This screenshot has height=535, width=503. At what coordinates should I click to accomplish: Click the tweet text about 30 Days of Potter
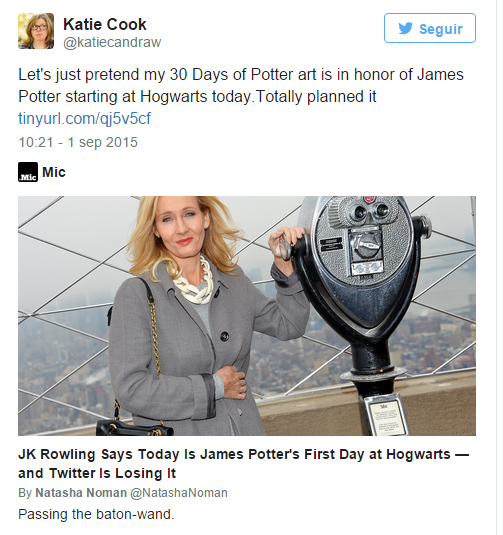(241, 85)
